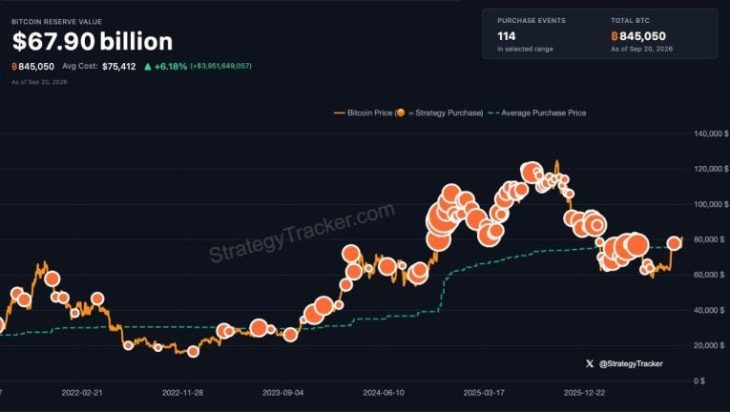Open the @StrategyTracker handle link
This screenshot has width=730, height=412.
point(631,364)
